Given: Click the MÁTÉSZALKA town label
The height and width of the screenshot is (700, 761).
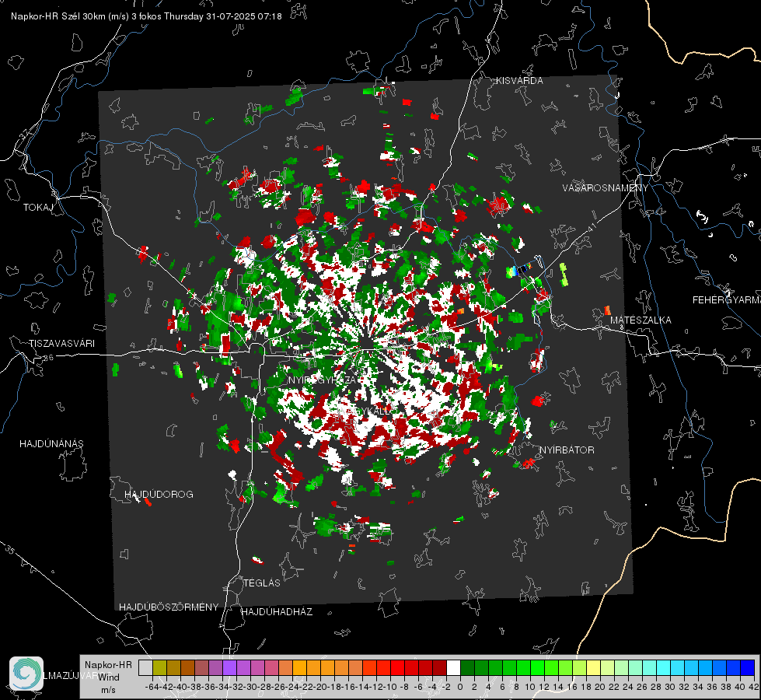Looking at the screenshot, I should click(641, 320).
